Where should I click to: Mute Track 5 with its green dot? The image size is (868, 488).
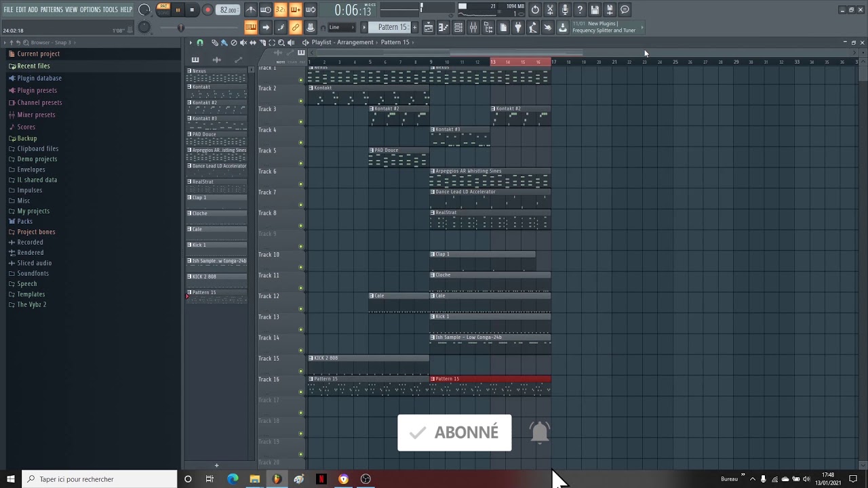[x=301, y=163]
